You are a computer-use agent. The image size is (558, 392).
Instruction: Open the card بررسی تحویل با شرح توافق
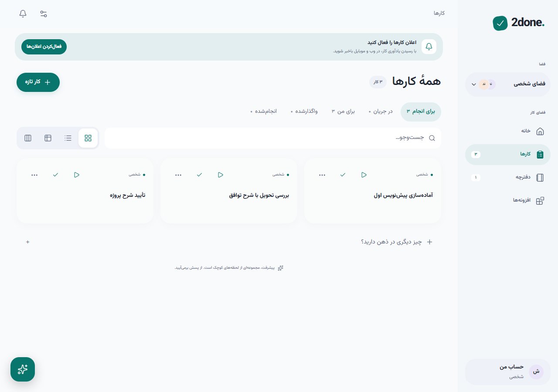click(229, 191)
